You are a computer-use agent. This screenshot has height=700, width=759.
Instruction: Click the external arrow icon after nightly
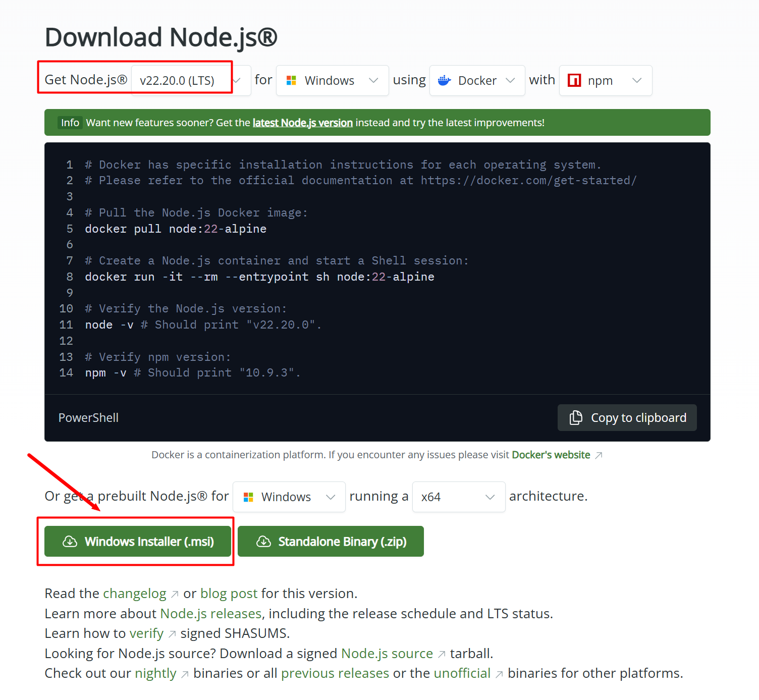click(x=185, y=674)
